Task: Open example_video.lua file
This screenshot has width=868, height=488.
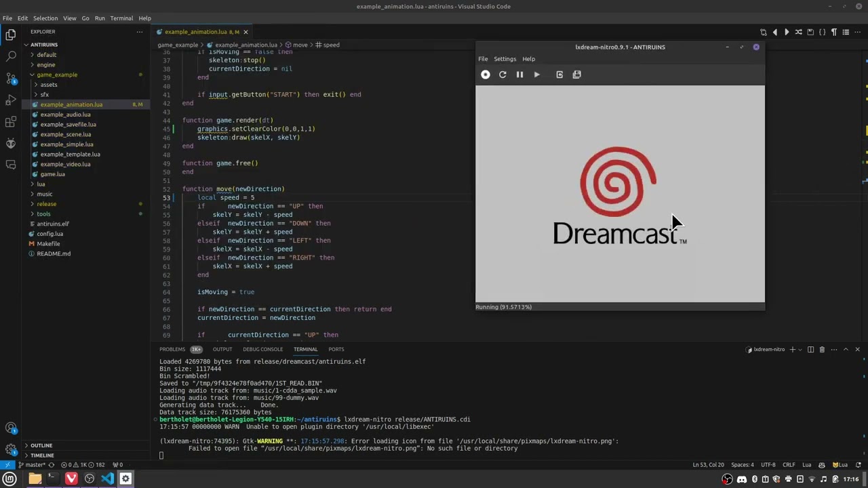Action: pos(65,164)
